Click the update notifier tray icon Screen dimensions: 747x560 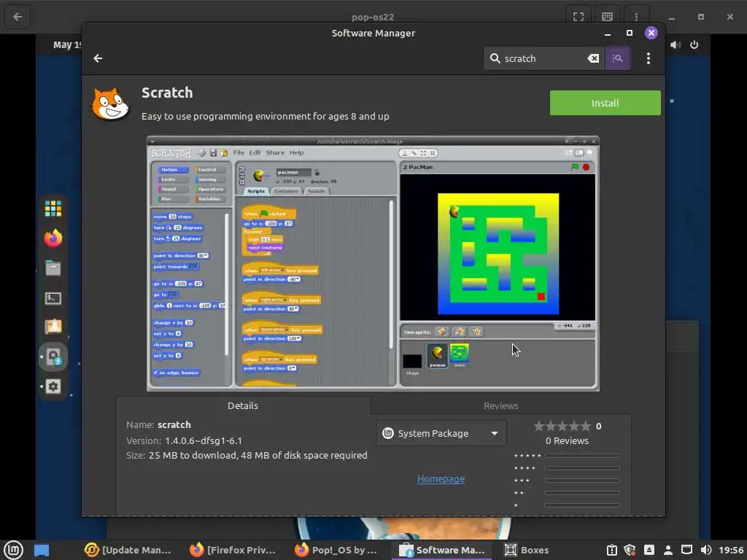[x=612, y=550]
